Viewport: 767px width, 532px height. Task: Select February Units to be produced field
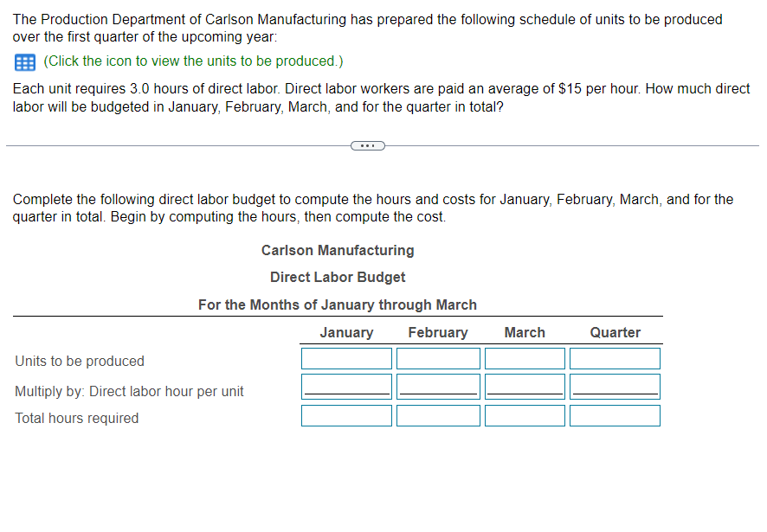point(438,358)
